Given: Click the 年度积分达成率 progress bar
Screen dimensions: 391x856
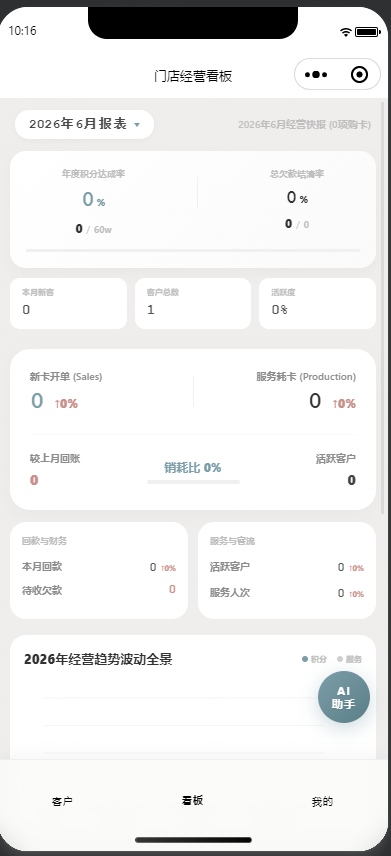Looking at the screenshot, I should click(193, 251).
